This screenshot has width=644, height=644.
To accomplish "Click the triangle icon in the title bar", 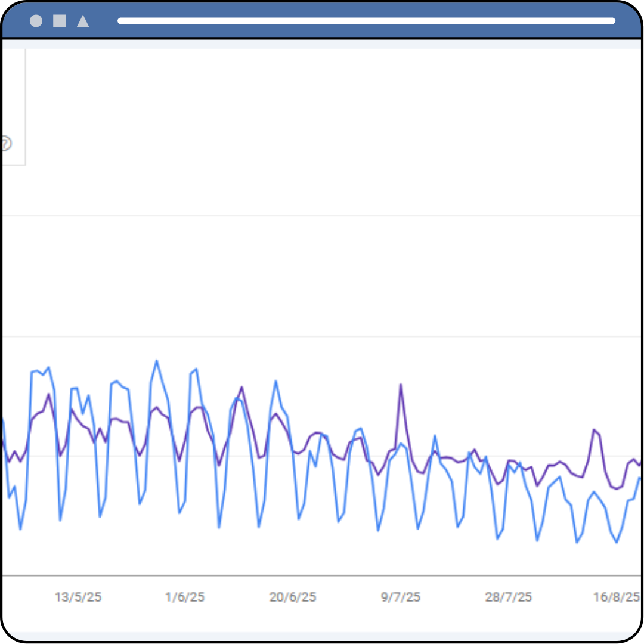I will (83, 21).
